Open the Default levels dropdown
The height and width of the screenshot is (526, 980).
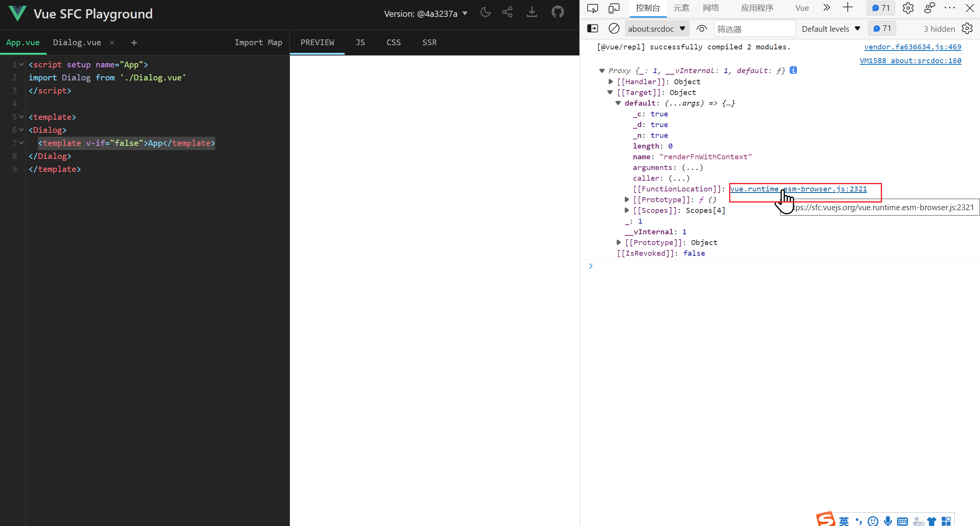coord(830,28)
